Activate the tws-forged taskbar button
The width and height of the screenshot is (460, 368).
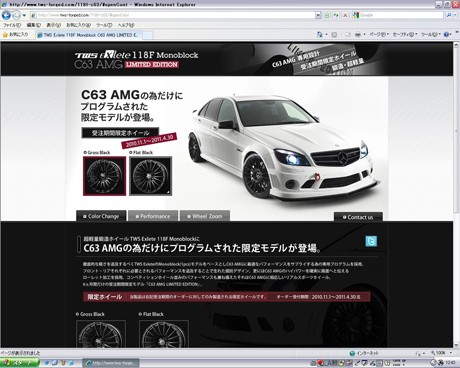pos(111,363)
